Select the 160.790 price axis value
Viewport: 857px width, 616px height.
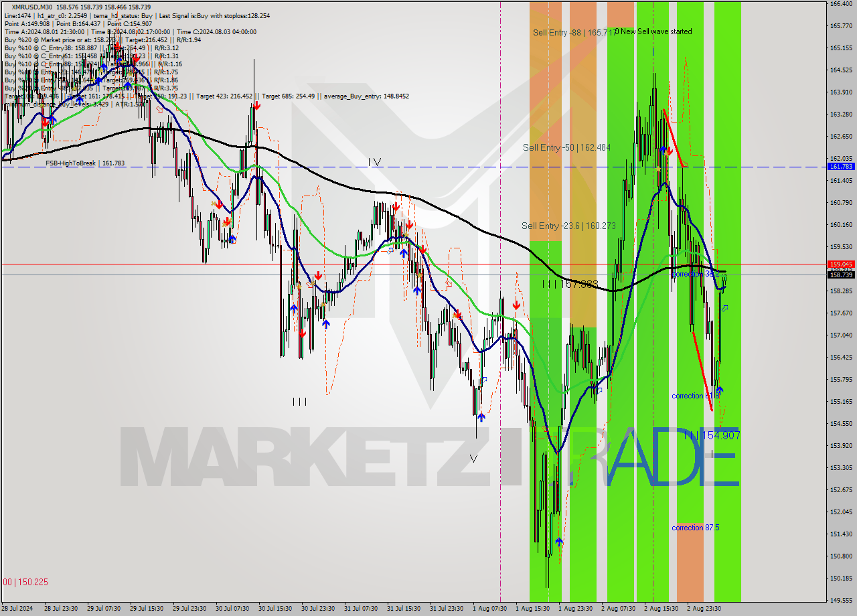coord(841,203)
